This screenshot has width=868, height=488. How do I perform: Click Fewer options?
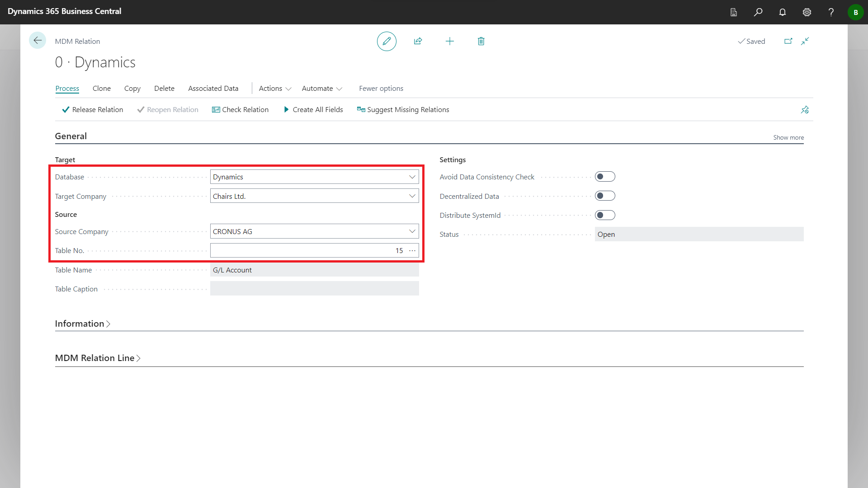click(x=381, y=89)
